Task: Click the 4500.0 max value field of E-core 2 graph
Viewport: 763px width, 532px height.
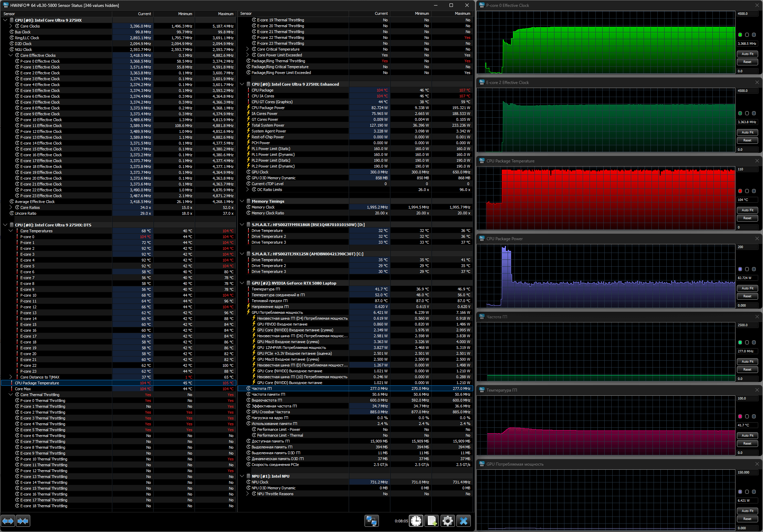Action: click(747, 91)
